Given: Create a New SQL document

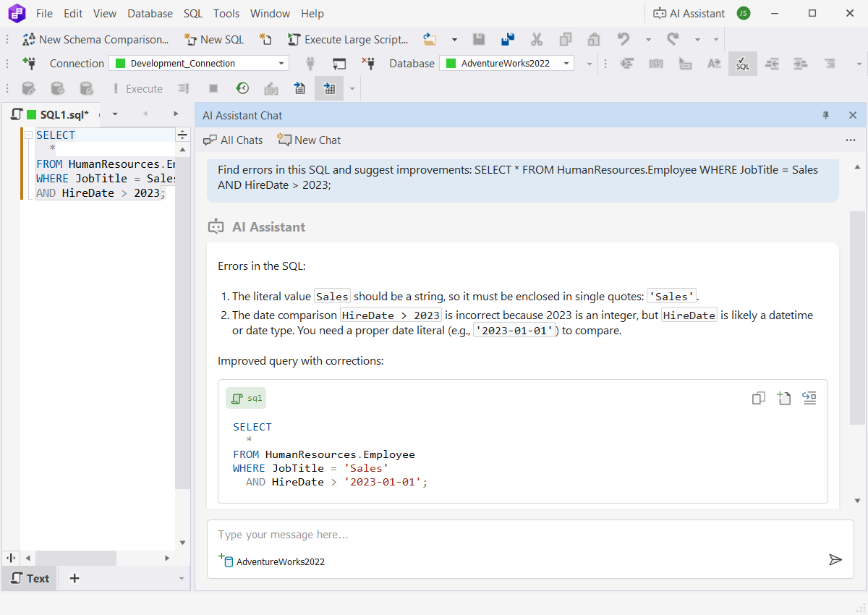Looking at the screenshot, I should [214, 40].
